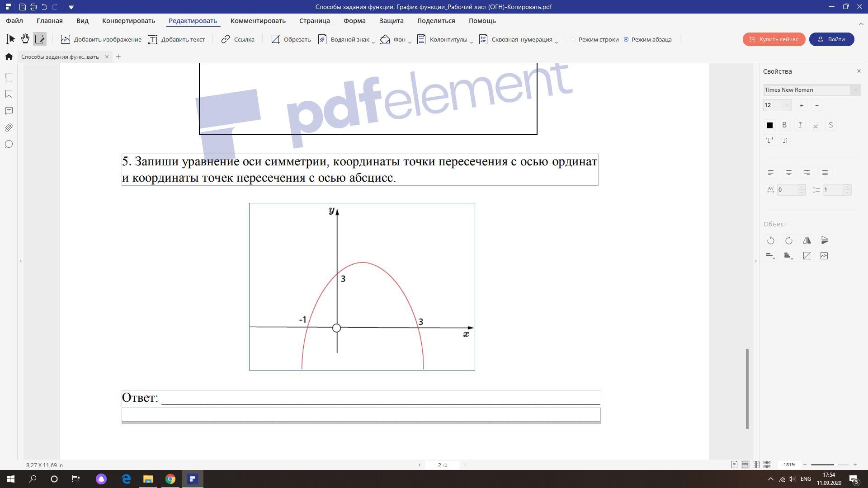Viewport: 868px width, 488px height.
Task: Click the Buy Now button
Action: [774, 39]
